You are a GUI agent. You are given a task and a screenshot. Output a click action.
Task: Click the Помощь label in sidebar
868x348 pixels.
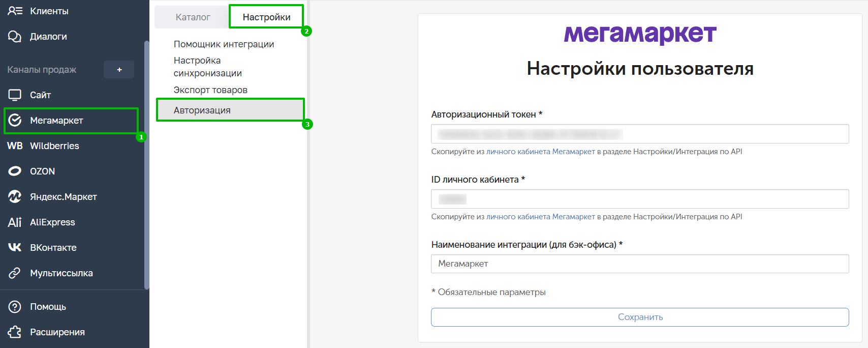48,307
